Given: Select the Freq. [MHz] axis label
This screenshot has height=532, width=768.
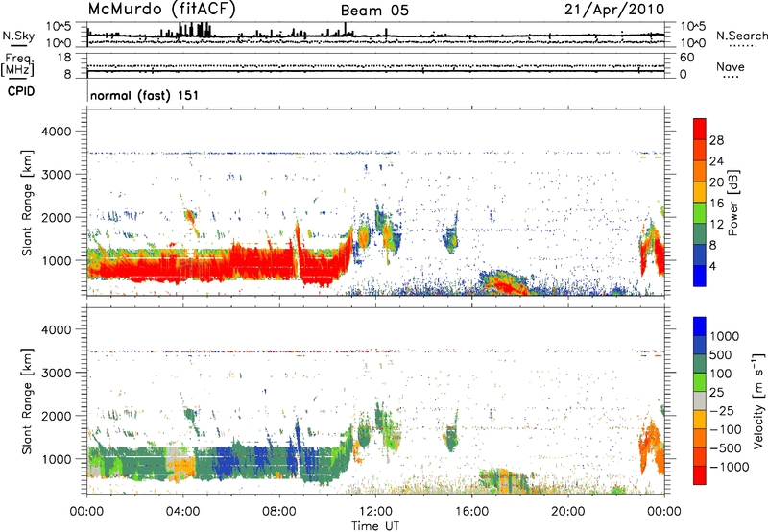Looking at the screenshot, I should (x=17, y=65).
